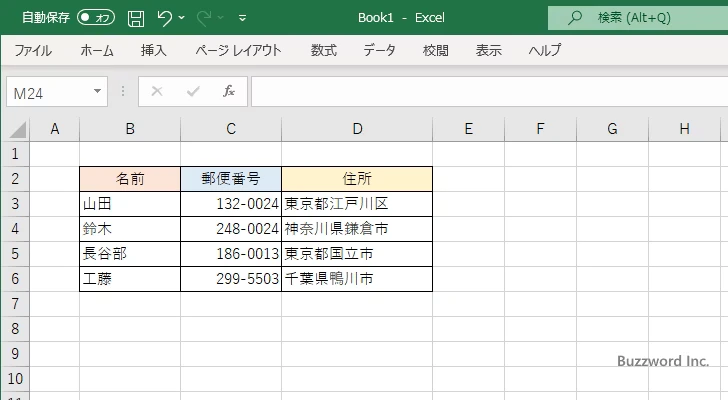
Task: Select column B header
Action: (x=130, y=129)
